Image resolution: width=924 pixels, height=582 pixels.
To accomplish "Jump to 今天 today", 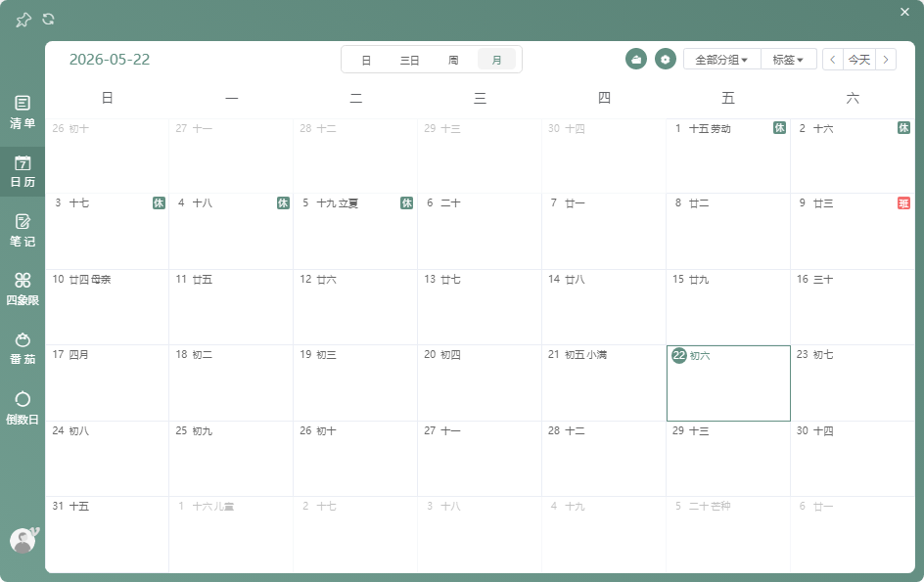I will coord(859,60).
